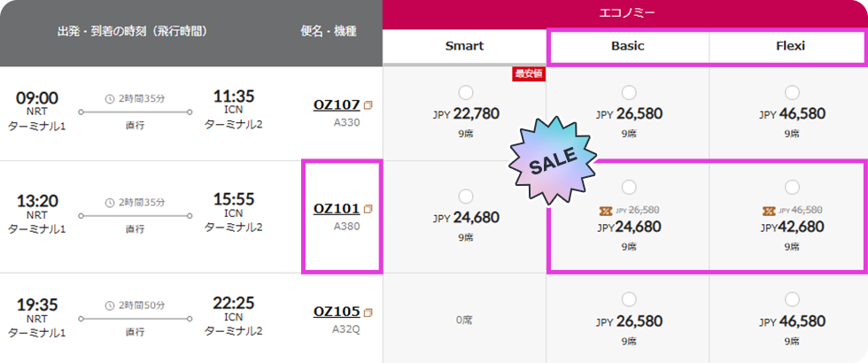Open the popup icon beside OZ107

point(368,105)
